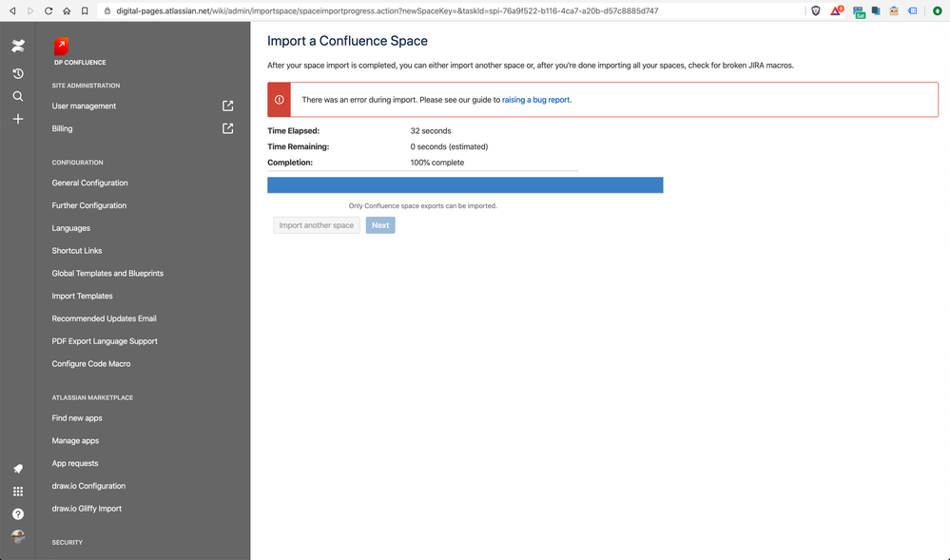Click the Time Elapsed label
The image size is (950, 560).
[x=293, y=131]
